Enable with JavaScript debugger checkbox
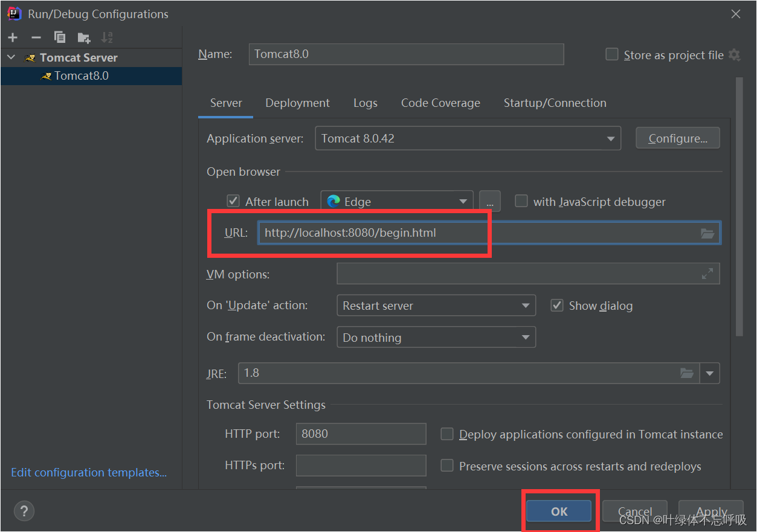 [521, 201]
